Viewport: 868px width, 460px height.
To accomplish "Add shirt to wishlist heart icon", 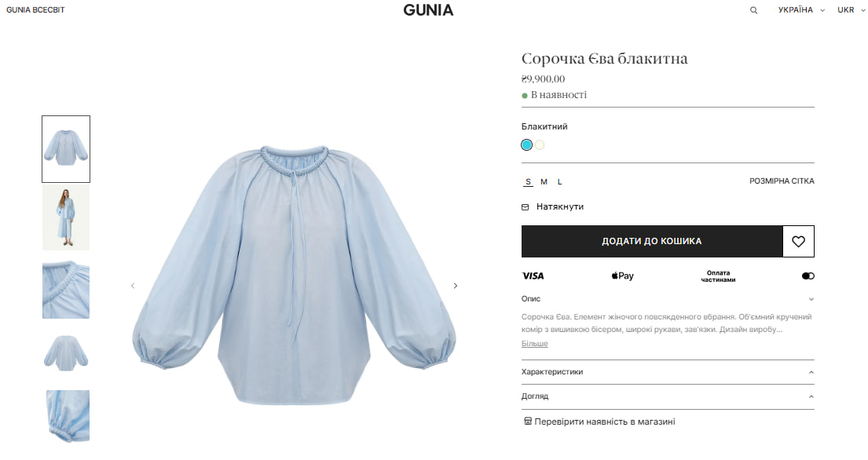I will tap(798, 241).
